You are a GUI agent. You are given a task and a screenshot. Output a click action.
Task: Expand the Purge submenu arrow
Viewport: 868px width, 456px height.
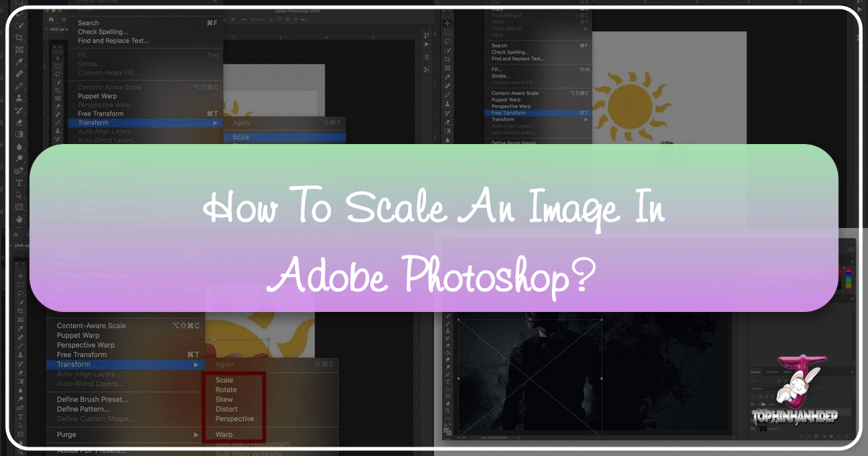click(195, 434)
